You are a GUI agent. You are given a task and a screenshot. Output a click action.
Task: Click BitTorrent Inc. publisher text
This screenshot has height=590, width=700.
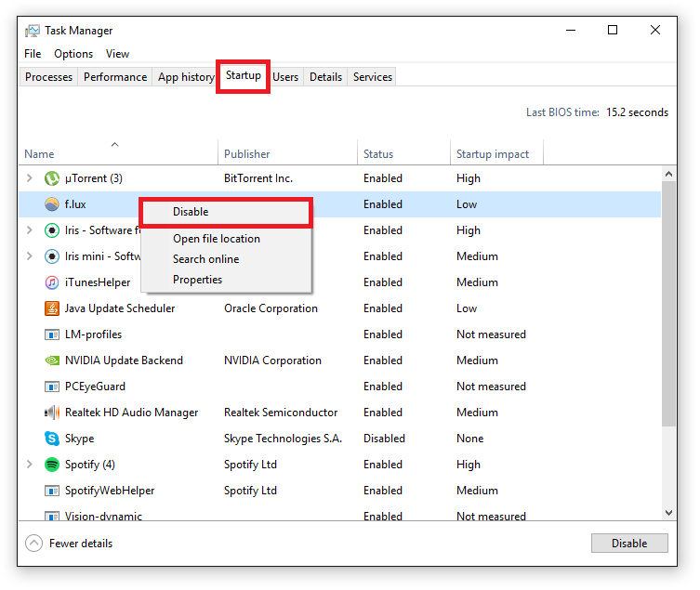(x=258, y=178)
